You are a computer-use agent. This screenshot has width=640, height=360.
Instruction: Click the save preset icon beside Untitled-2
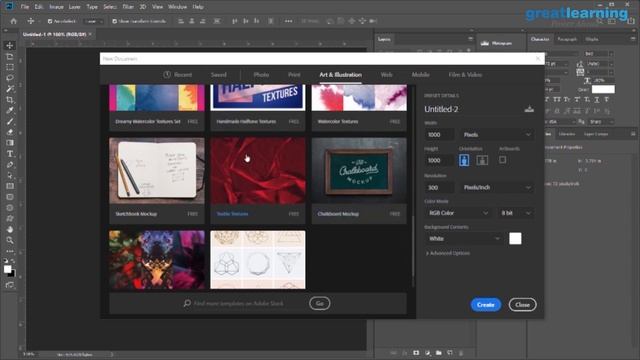[x=529, y=109]
